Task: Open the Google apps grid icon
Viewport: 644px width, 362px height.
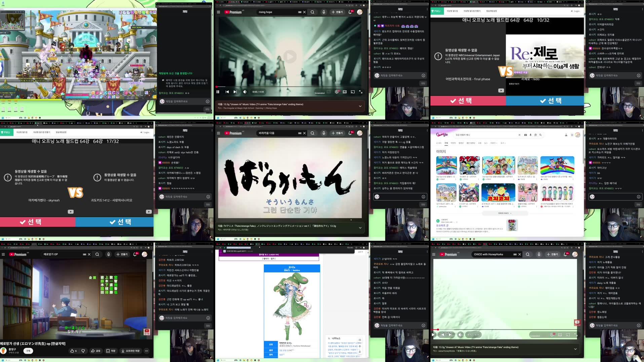Action: coord(573,135)
